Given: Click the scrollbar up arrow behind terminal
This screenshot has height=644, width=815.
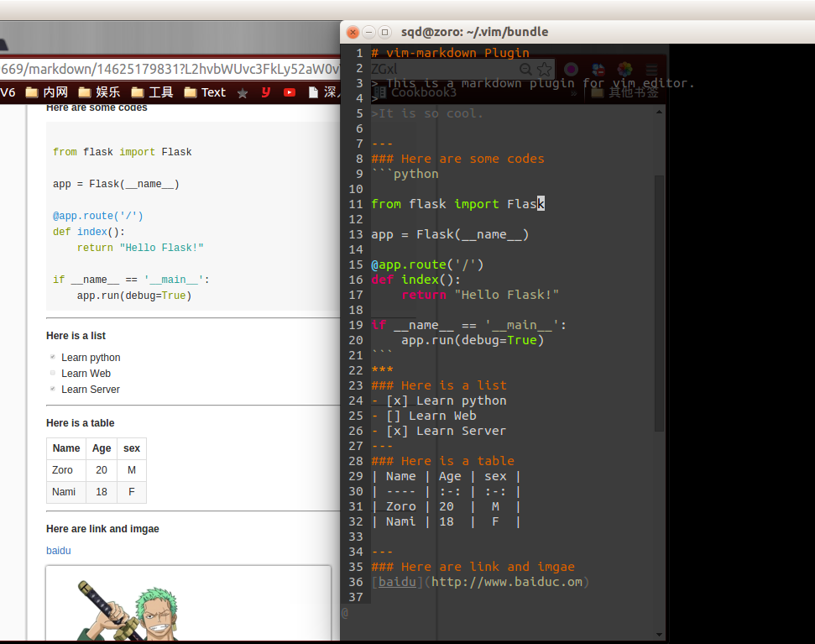Looking at the screenshot, I should click(659, 113).
